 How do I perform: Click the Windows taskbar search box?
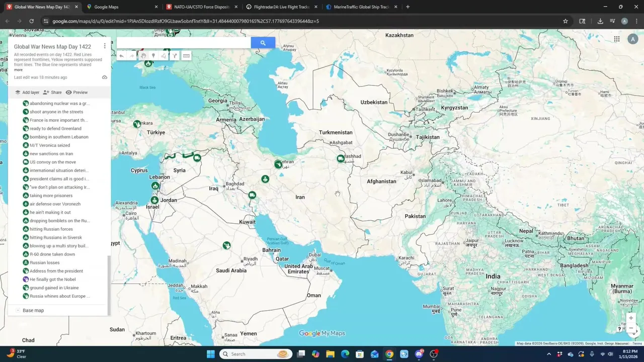(x=257, y=354)
